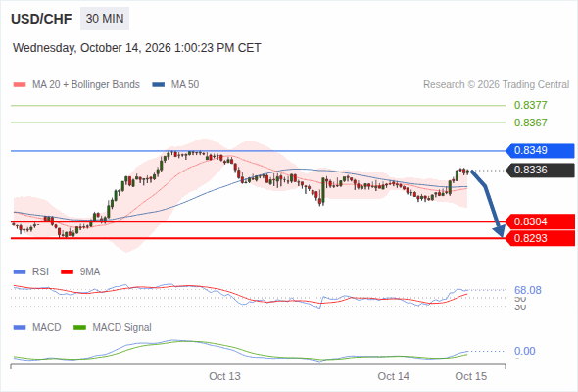
Task: Click the 0.8293 red support price tag
Action: click(540, 238)
